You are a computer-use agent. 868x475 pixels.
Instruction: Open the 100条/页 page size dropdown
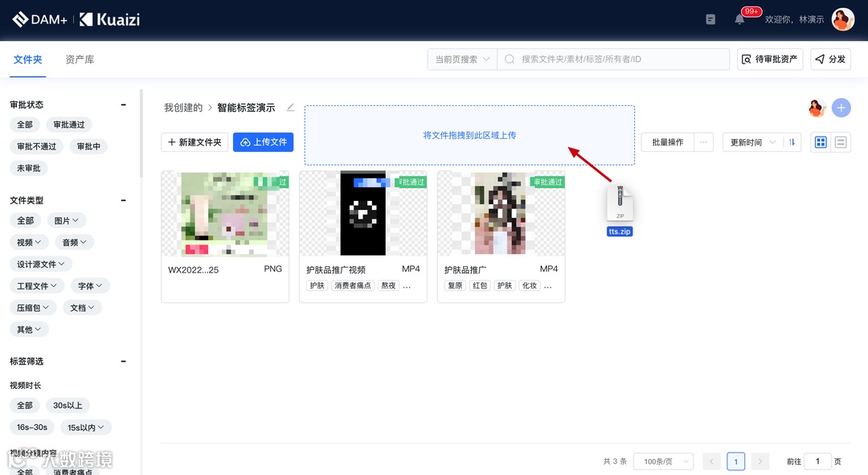(662, 461)
